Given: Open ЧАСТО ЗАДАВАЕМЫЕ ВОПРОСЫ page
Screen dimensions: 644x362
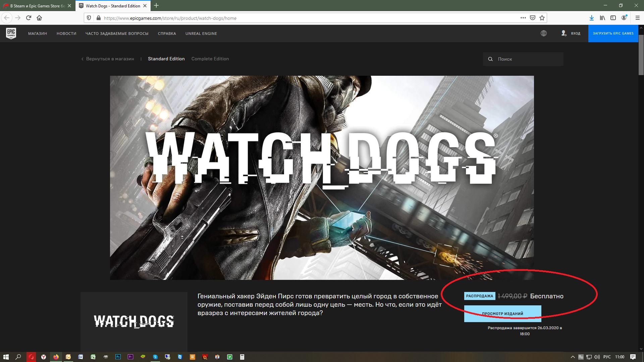Looking at the screenshot, I should [117, 34].
